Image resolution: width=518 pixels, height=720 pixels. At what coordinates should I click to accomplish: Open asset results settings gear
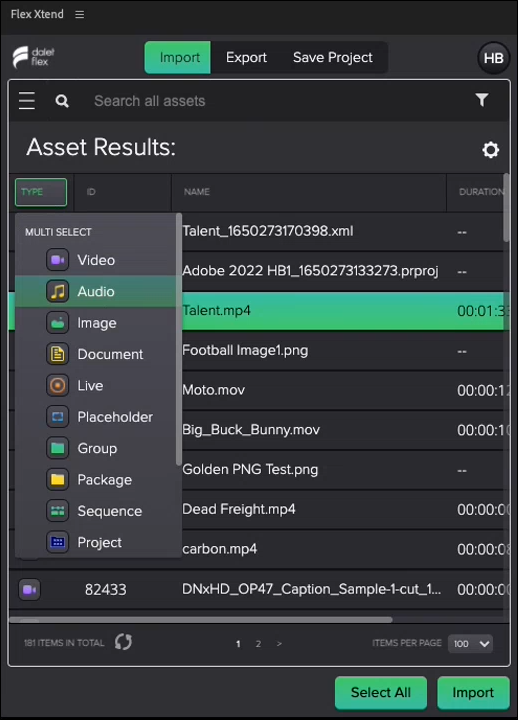pos(490,150)
